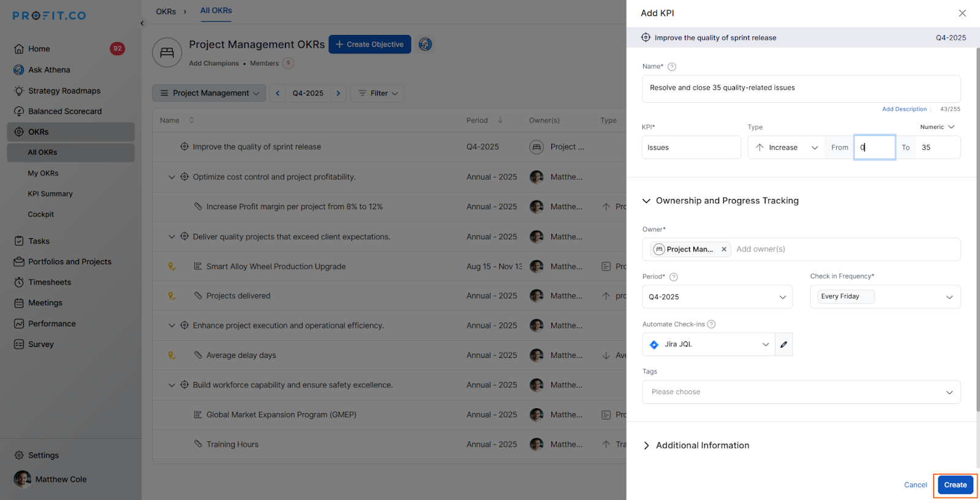Click the Balanced Scorecard icon
The width and height of the screenshot is (980, 500).
(x=19, y=111)
